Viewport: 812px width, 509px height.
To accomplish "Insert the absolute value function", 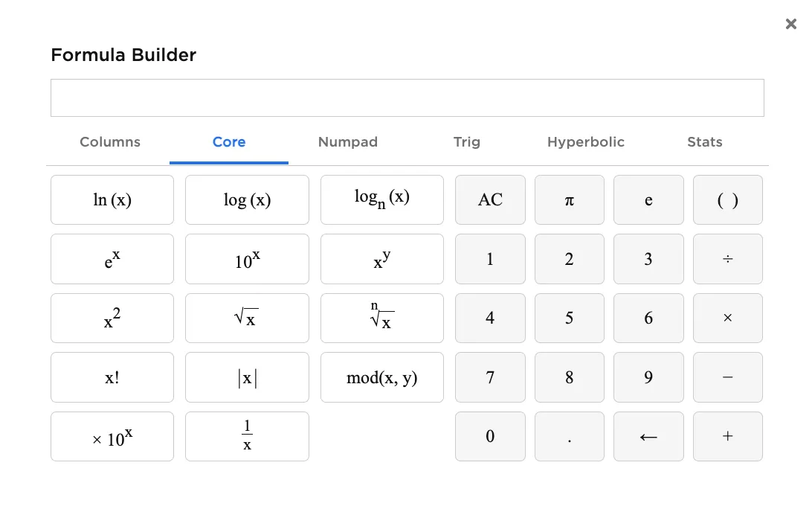I will pyautogui.click(x=247, y=377).
